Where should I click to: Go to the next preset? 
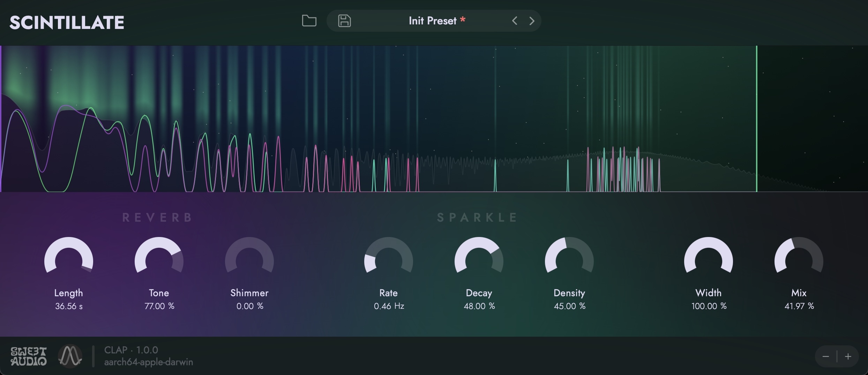pyautogui.click(x=532, y=21)
